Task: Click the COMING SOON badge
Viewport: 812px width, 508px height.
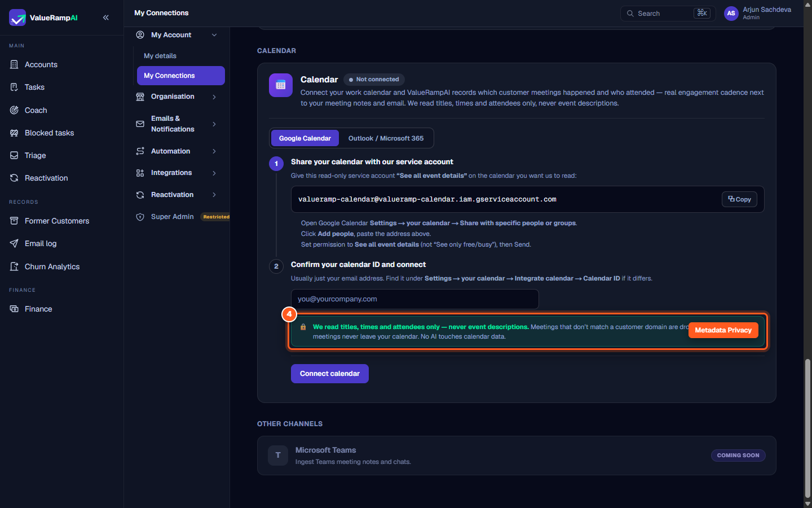Action: coord(738,456)
